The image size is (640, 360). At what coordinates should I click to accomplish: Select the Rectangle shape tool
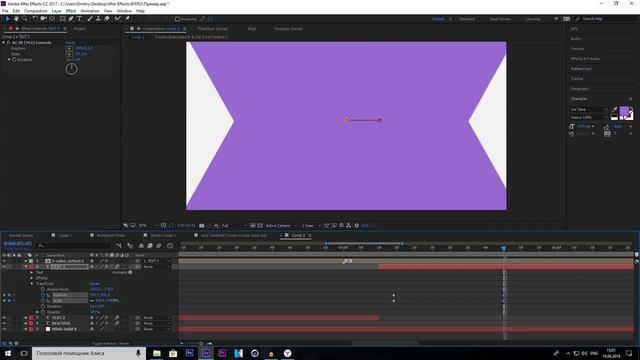coord(62,19)
